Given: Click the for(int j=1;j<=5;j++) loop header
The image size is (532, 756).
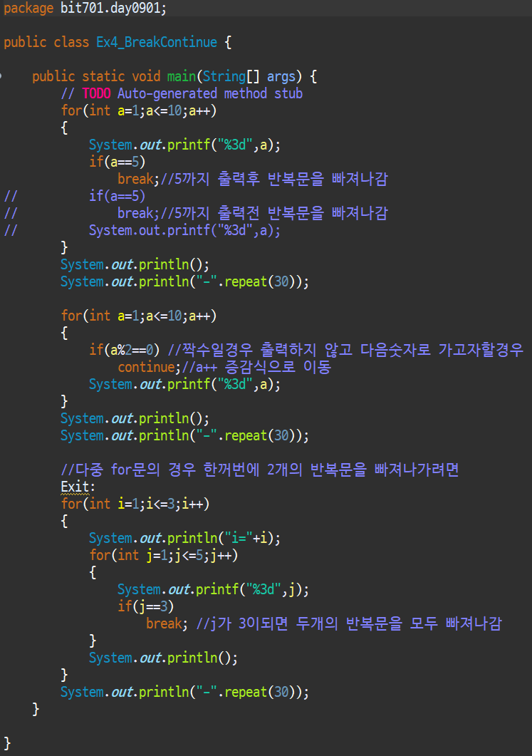Looking at the screenshot, I should click(164, 556).
